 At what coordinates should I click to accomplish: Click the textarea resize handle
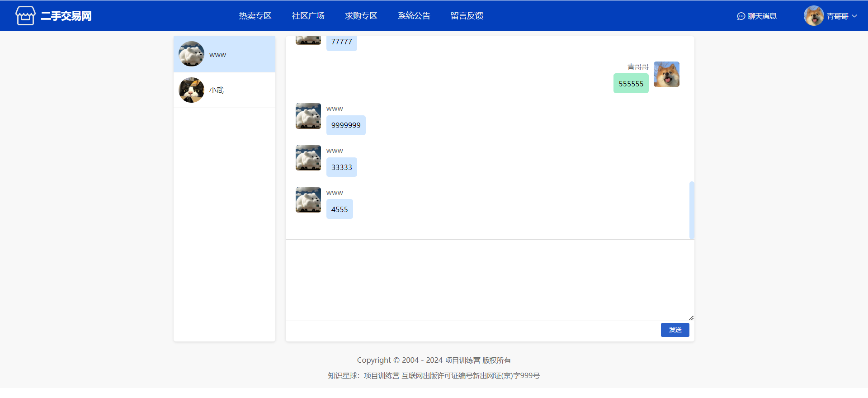coord(691,318)
